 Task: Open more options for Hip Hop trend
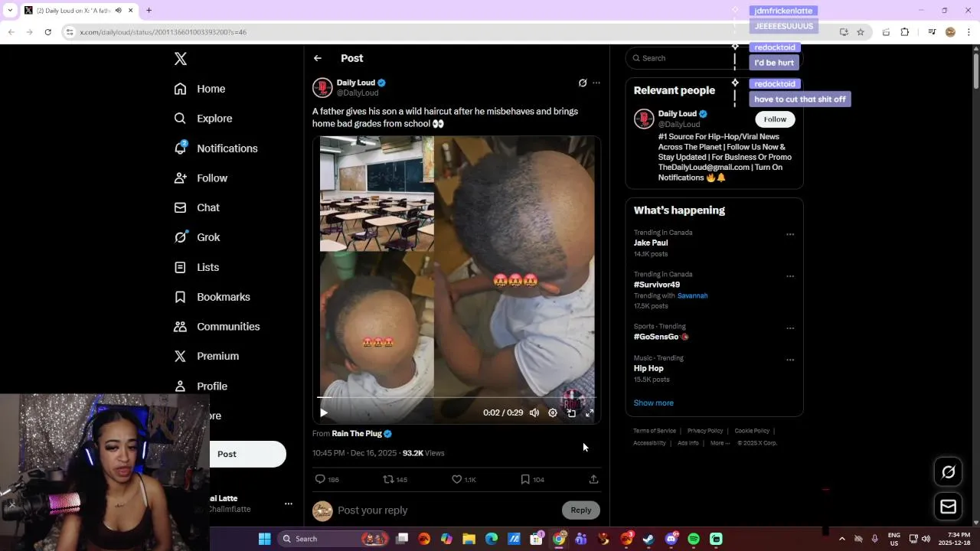tap(790, 360)
